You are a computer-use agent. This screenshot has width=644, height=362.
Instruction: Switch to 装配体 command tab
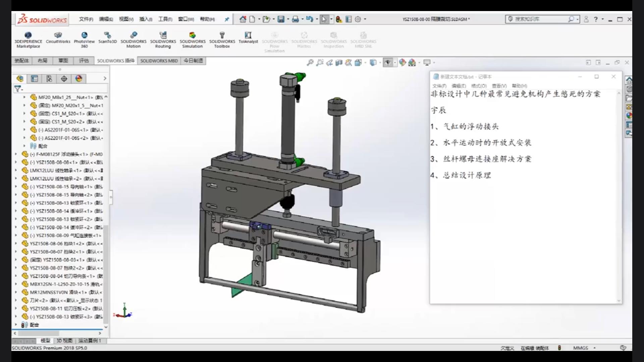(22, 61)
